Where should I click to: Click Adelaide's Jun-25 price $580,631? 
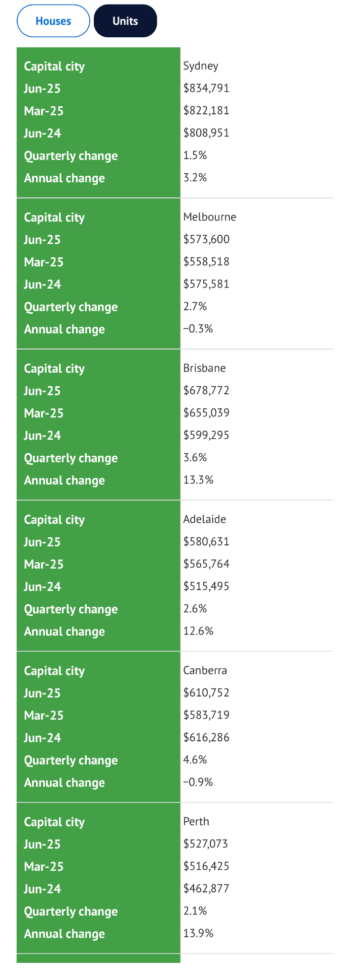pos(206,541)
